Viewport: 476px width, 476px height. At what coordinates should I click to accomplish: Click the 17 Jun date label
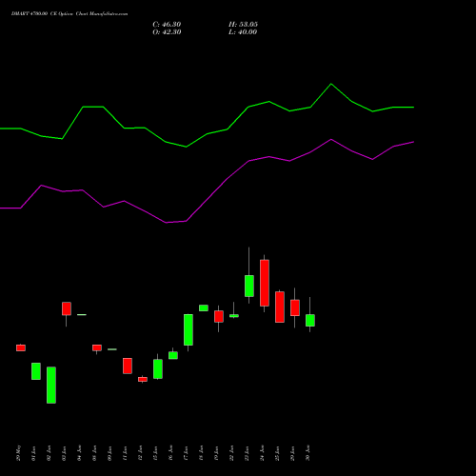tap(186, 453)
